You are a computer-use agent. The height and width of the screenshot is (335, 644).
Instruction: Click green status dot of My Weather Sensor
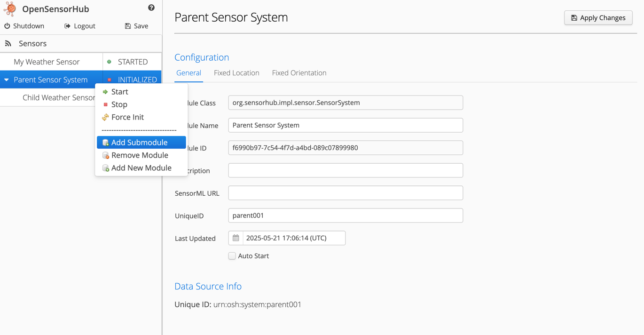(110, 62)
